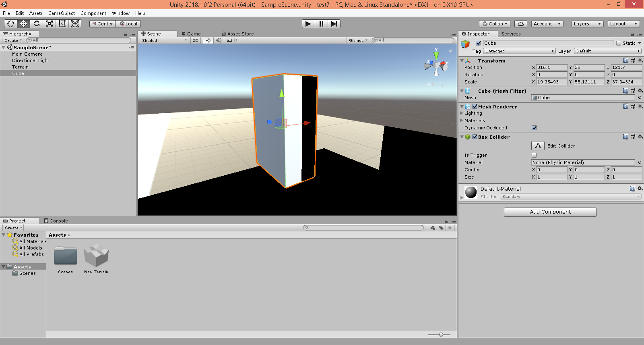
Task: Toggle Local handle rotation
Action: coord(128,24)
